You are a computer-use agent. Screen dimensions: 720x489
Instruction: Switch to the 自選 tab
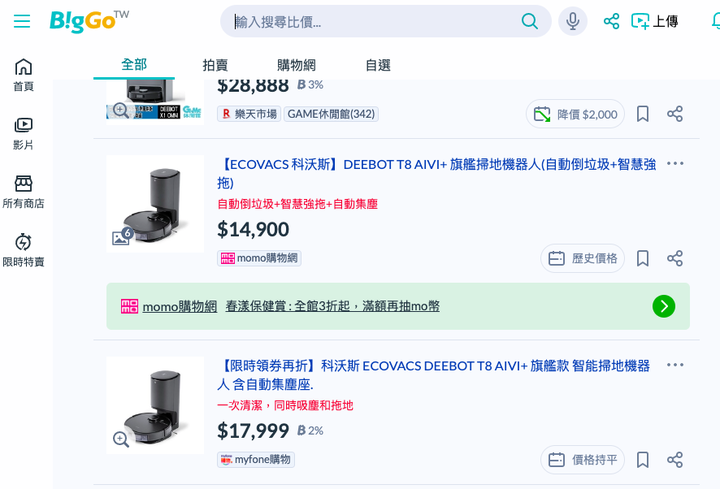pos(378,65)
